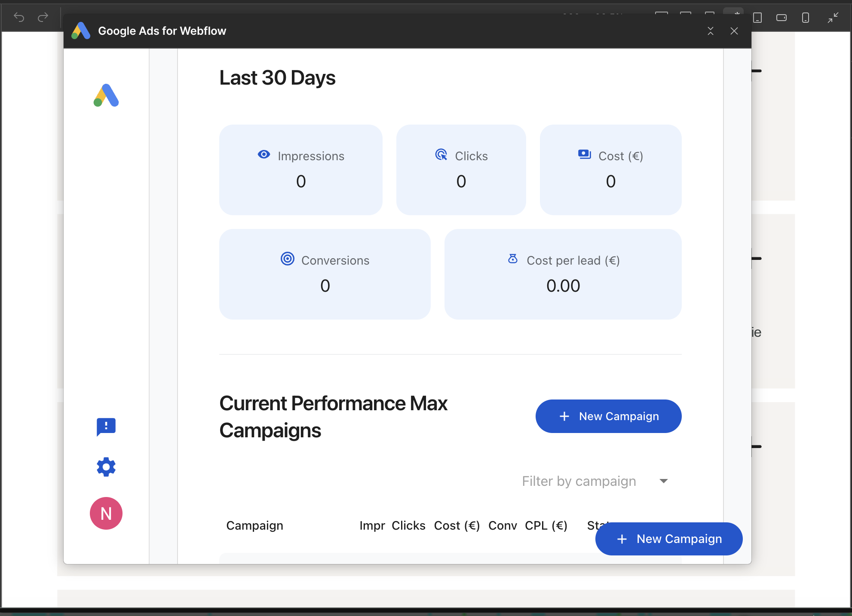
Task: Click the 0 value under Conversions
Action: (x=325, y=286)
